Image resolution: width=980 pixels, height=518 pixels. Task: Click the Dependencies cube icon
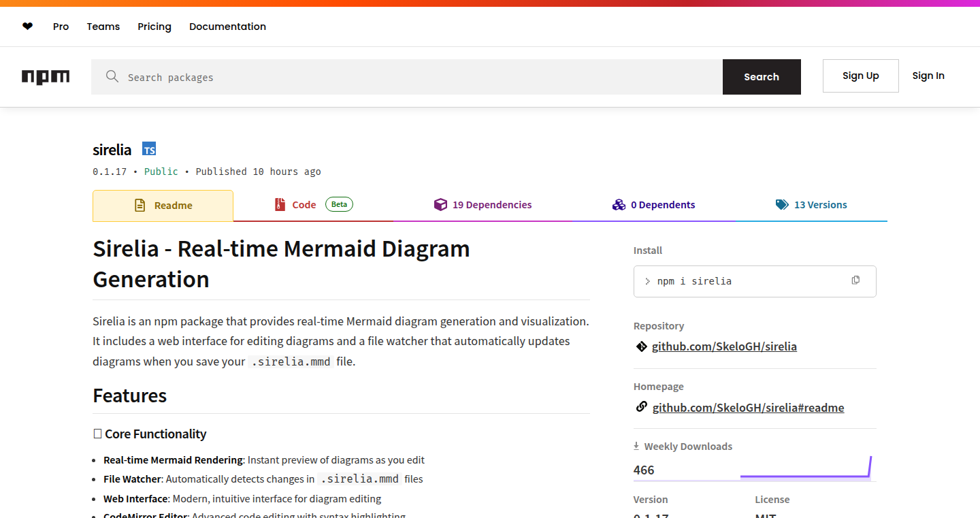pos(440,204)
